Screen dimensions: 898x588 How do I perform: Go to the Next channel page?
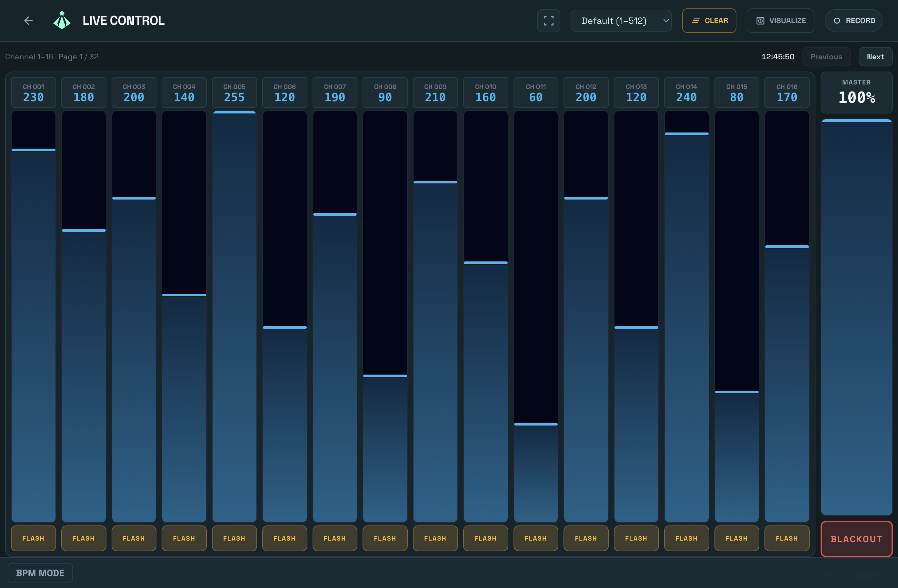click(875, 56)
